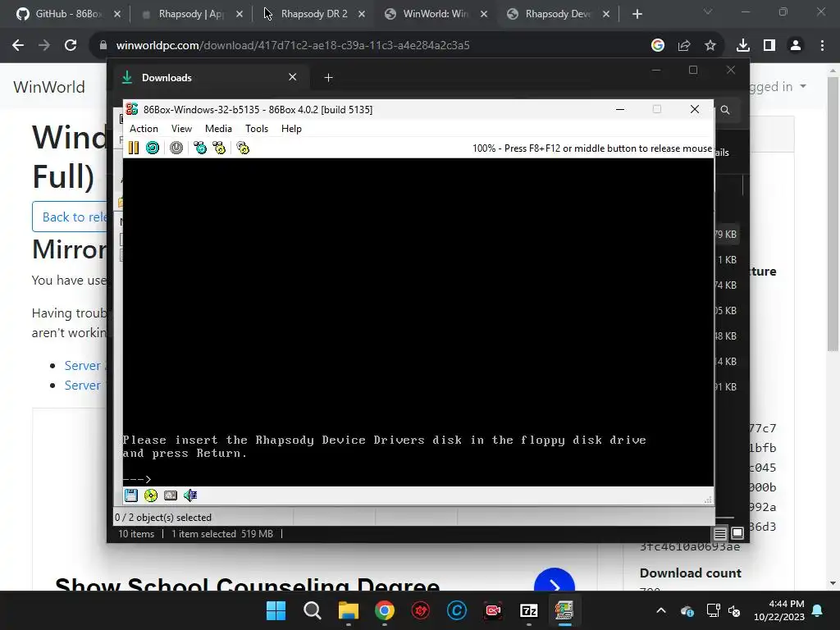Open 7-Zip from the taskbar
The width and height of the screenshot is (840, 630).
coord(529,610)
